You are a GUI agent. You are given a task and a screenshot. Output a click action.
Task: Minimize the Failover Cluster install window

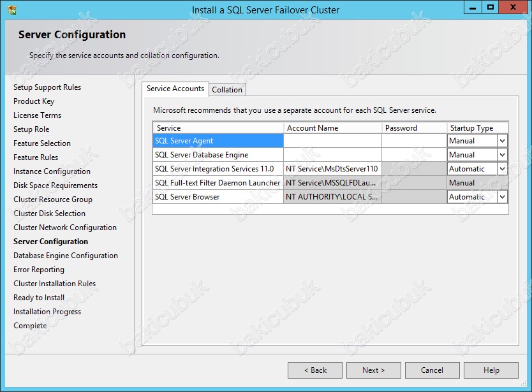pos(473,7)
